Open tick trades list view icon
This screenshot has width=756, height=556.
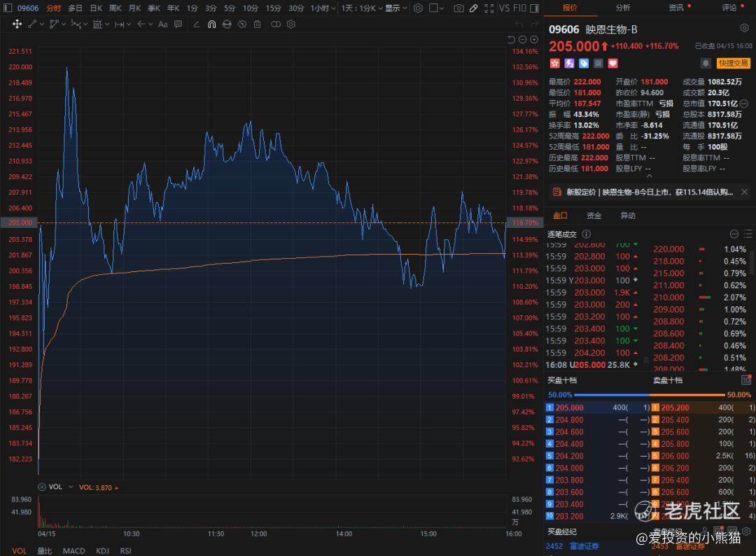pyautogui.click(x=748, y=234)
